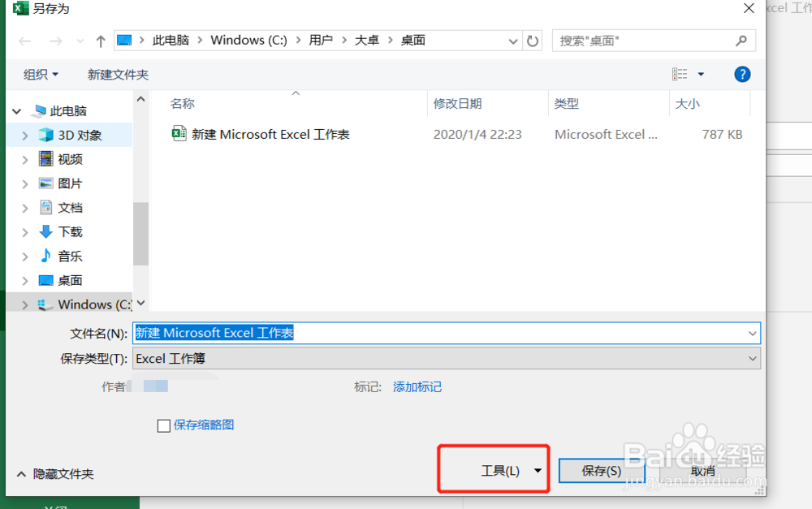Click the search magnifier icon
The height and width of the screenshot is (509, 812).
pyautogui.click(x=741, y=41)
